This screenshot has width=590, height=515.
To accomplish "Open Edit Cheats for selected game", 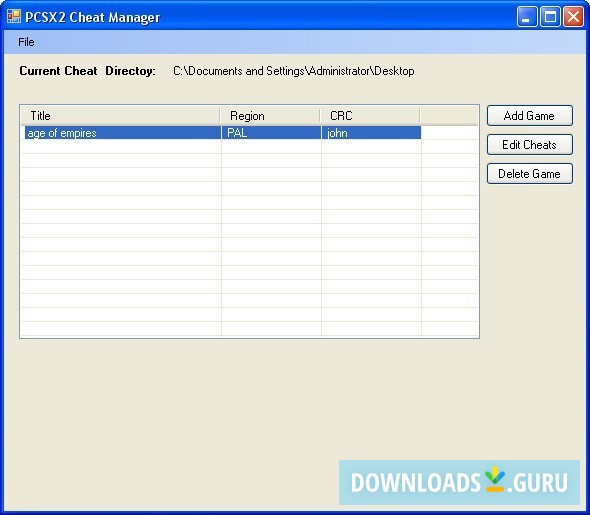I will point(529,144).
